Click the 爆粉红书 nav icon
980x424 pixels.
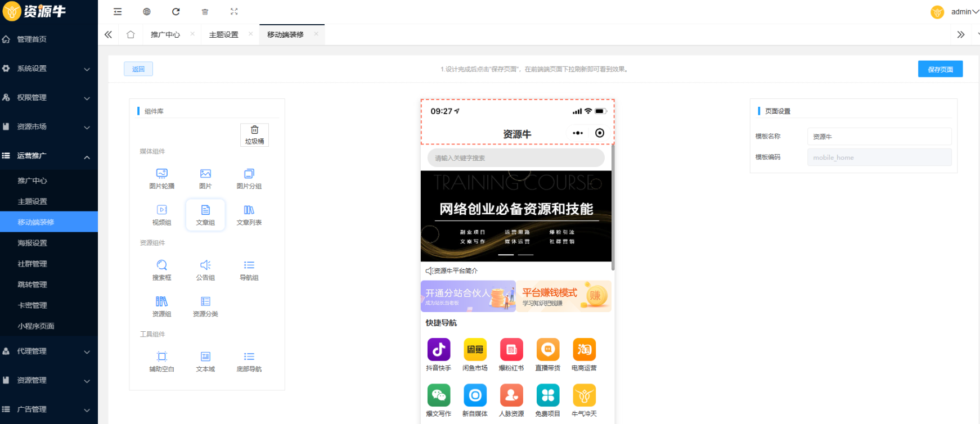pos(511,349)
